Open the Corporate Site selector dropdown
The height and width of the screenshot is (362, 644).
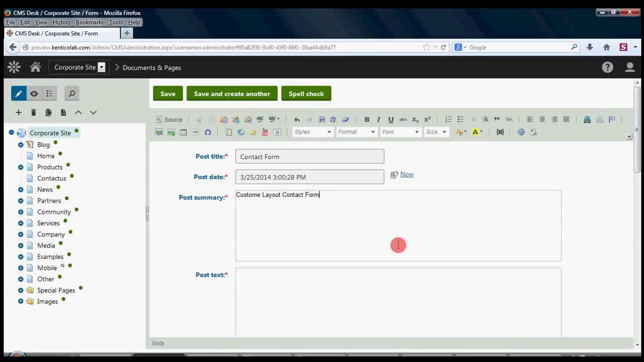[101, 67]
